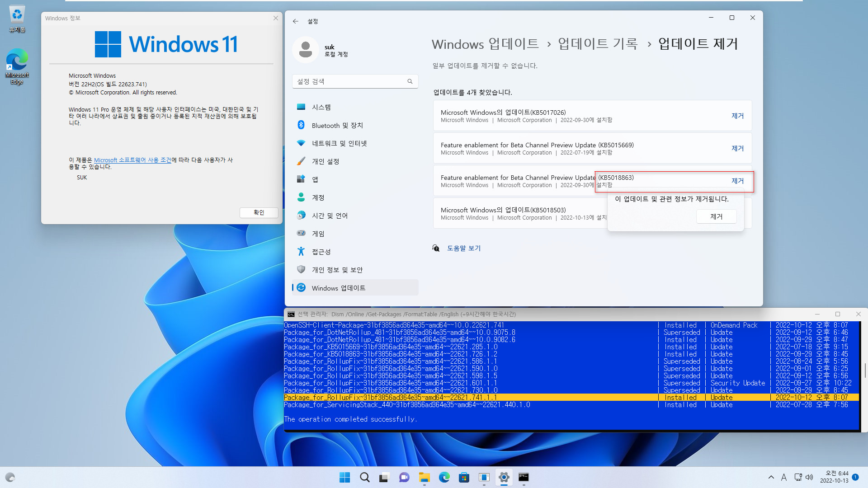Open 시스템 settings category

pyautogui.click(x=355, y=107)
